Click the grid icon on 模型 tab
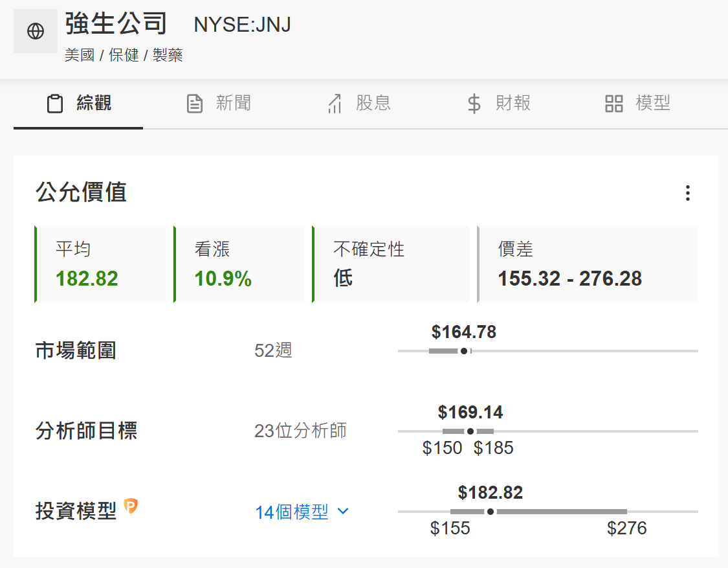Viewport: 728px width, 568px height. 614,104
